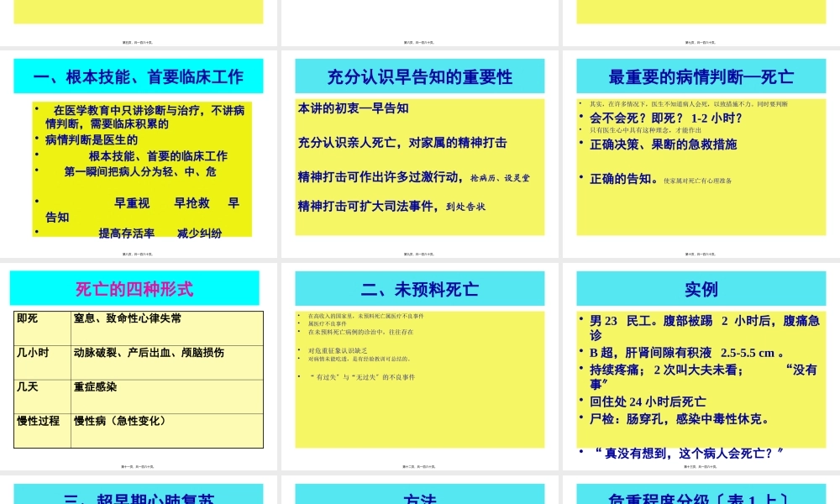Viewport: 840px width, 504px height.
Task: Open the 最重要的病情判断—死亡 slide title
Action: [701, 77]
